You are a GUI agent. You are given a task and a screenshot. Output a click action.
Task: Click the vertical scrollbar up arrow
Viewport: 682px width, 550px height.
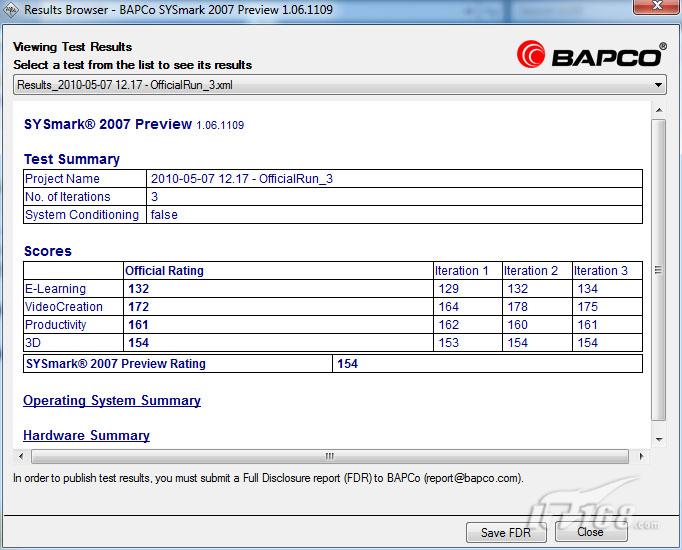pos(659,110)
